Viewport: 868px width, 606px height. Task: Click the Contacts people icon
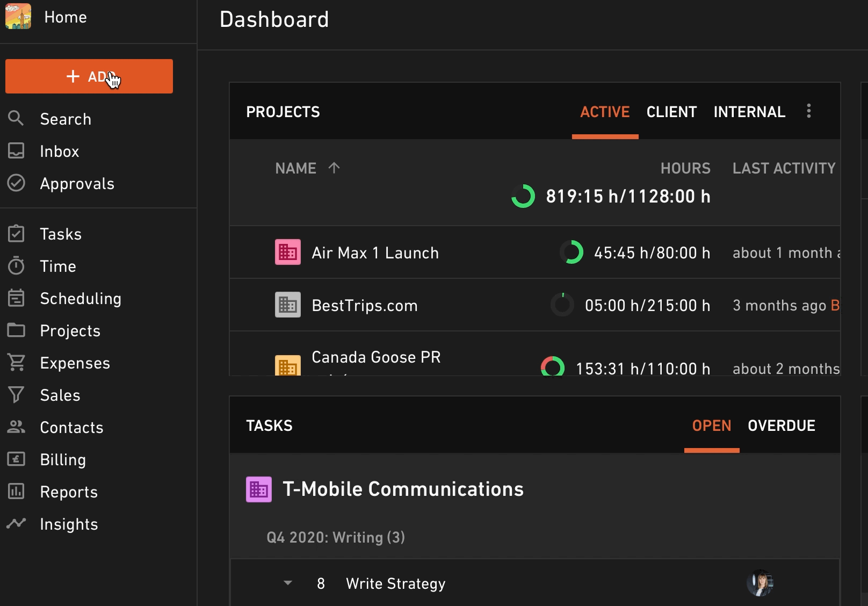16,427
